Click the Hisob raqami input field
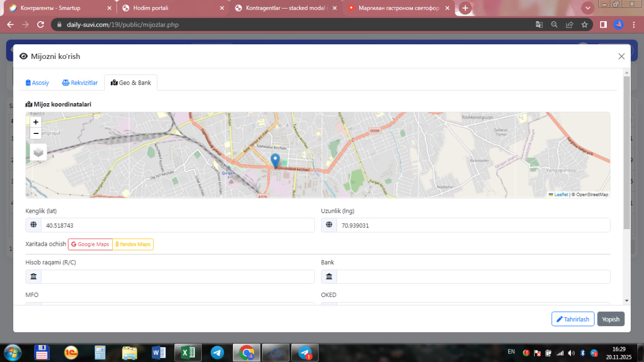 click(x=177, y=276)
